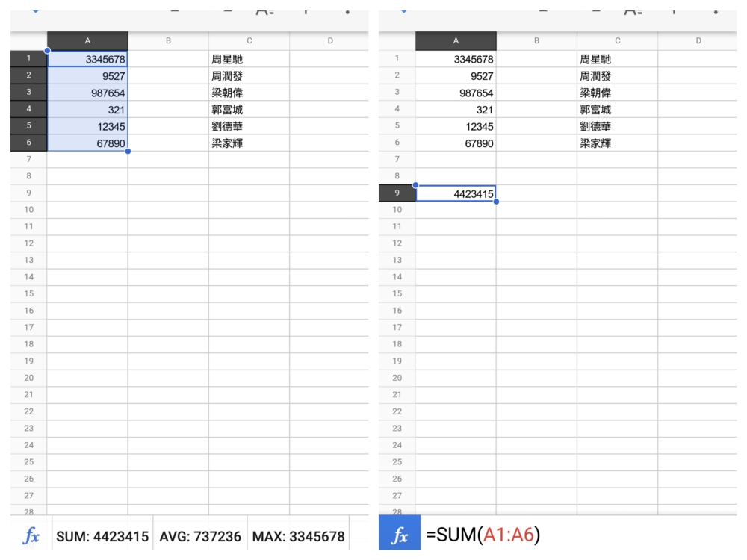Screen dimensions: 747x560
Task: Click cell 周潤發 in right sheet
Action: pyautogui.click(x=618, y=75)
